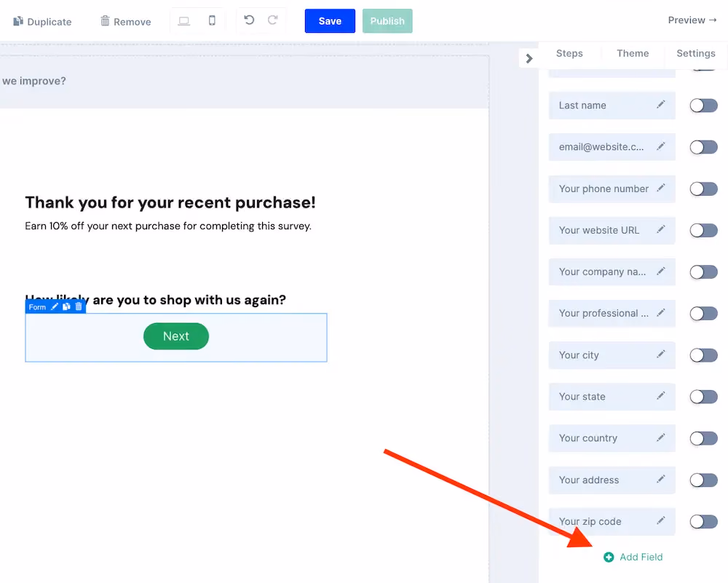Edit the Last name field
This screenshot has height=583, width=728.
click(x=661, y=105)
